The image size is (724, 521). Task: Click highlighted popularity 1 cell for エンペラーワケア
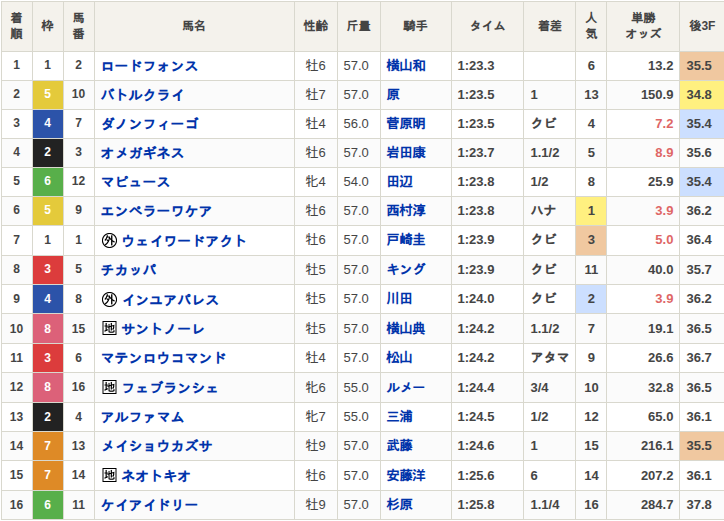591,211
